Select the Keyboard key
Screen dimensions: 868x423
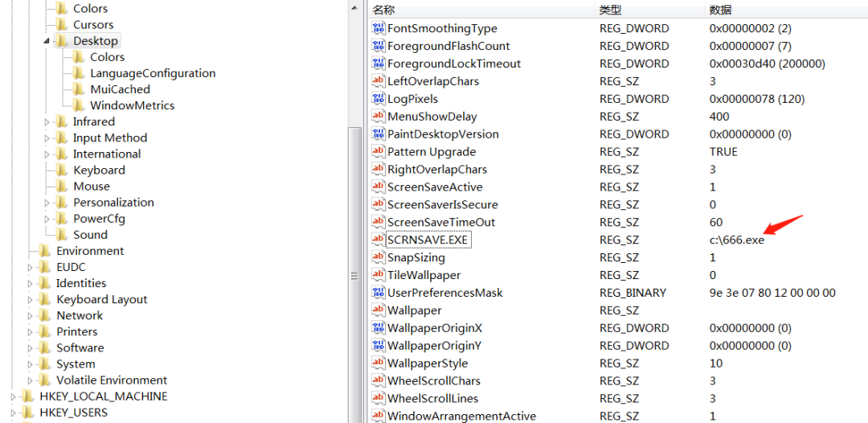point(99,170)
